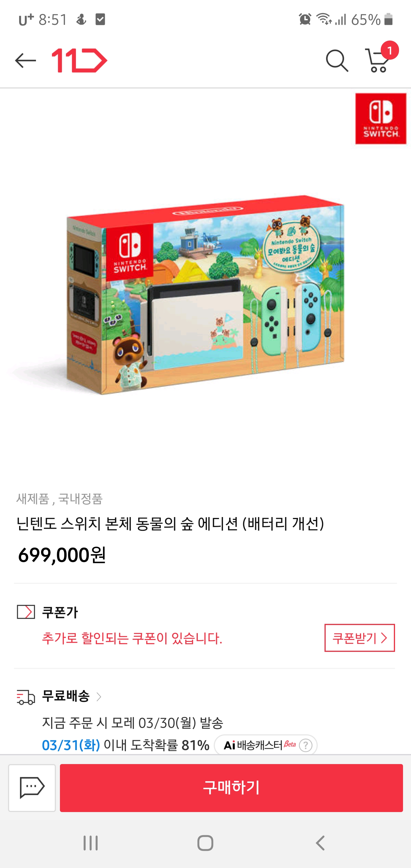Tap the 추가로 할인되는 쿠폰 notice text
411x868 pixels.
(x=132, y=638)
